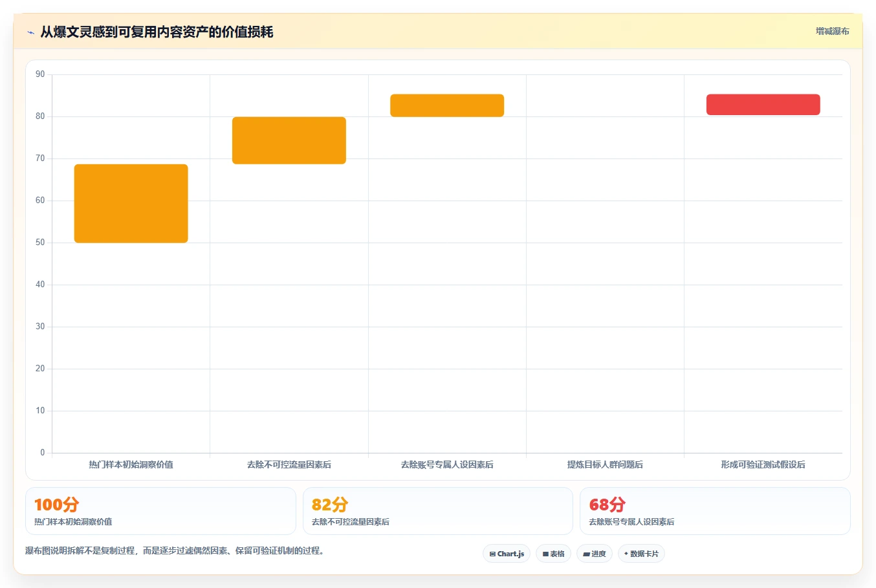
Task: Click the red bar for 形成可验证测试假设后
Action: point(763,105)
